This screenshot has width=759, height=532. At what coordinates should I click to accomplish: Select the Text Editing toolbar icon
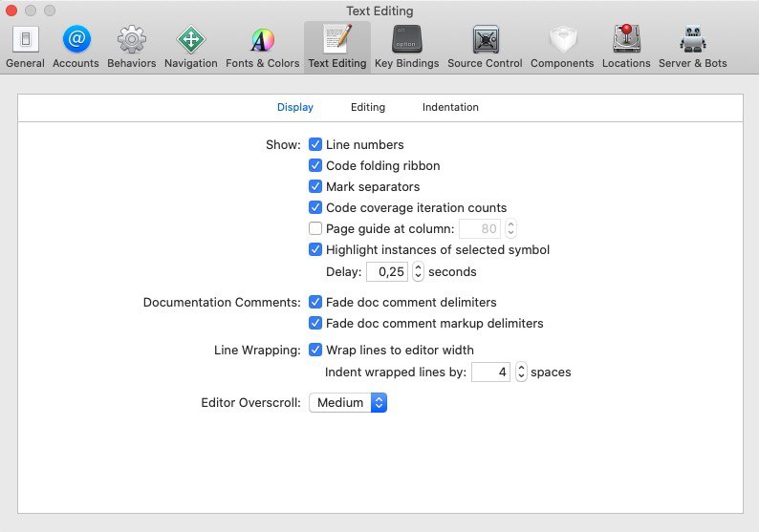337,48
